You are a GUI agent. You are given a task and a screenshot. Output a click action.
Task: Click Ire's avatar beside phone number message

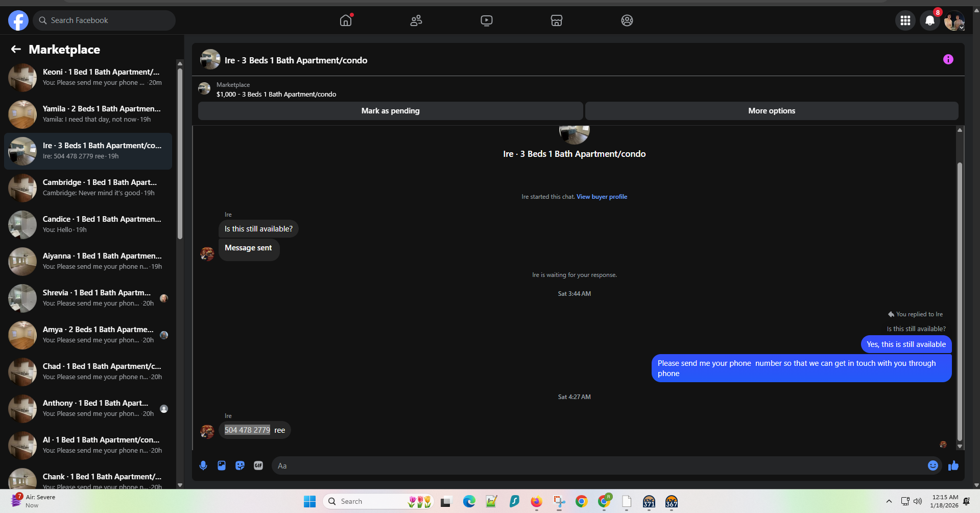(207, 432)
